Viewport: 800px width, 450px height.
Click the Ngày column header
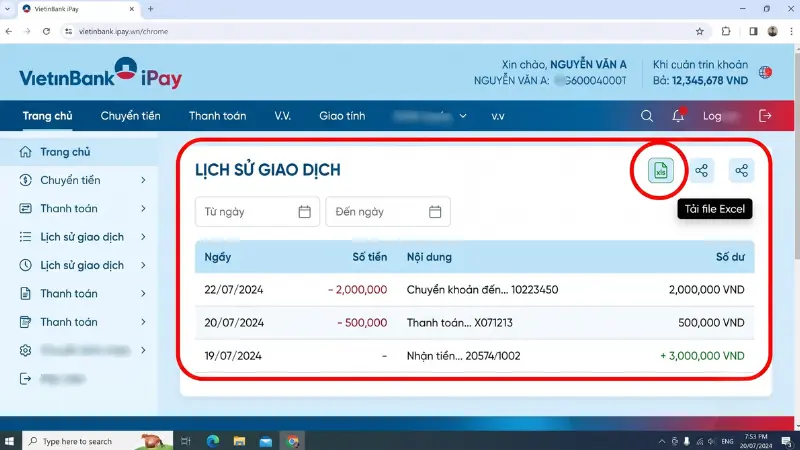click(x=218, y=257)
